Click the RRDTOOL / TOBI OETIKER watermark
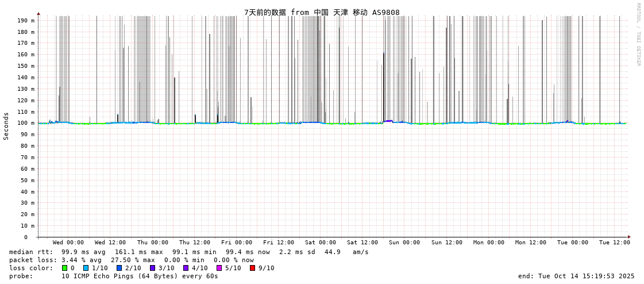Viewport: 644px width, 284px height. point(638,34)
